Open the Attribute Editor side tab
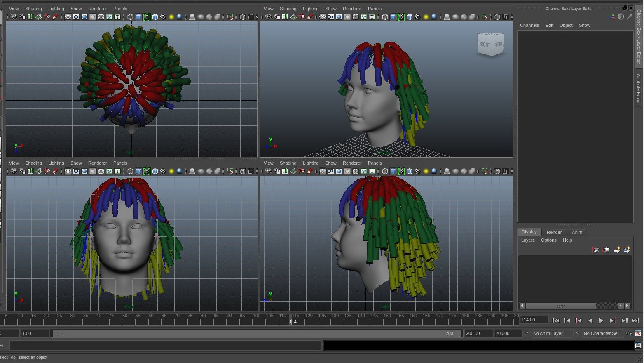The image size is (644, 363). click(x=638, y=89)
